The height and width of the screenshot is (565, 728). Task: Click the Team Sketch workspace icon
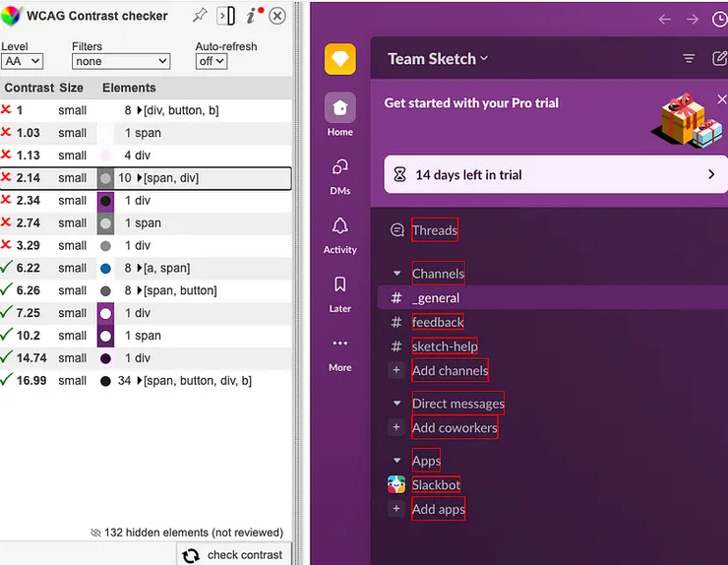(x=339, y=59)
